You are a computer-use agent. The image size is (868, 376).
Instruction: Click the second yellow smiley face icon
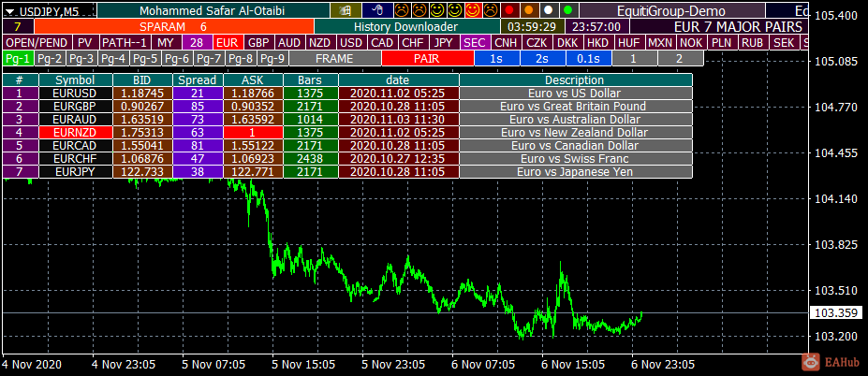pos(455,10)
